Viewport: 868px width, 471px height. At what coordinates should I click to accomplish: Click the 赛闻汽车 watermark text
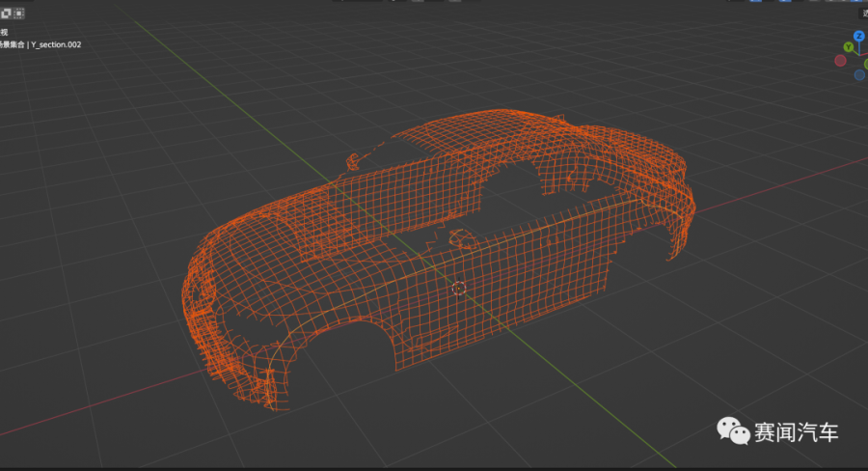[798, 432]
